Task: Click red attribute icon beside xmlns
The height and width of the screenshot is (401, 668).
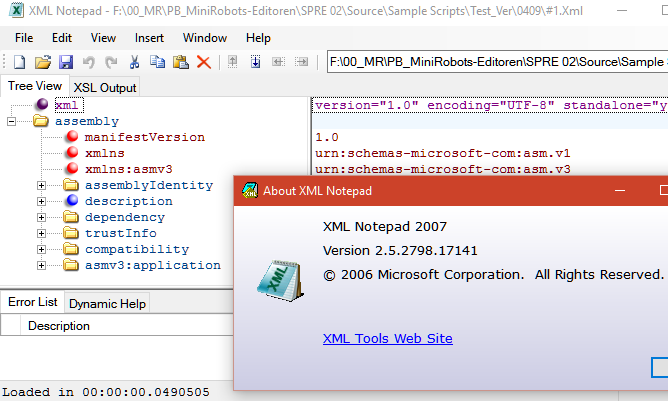Action: 72,153
